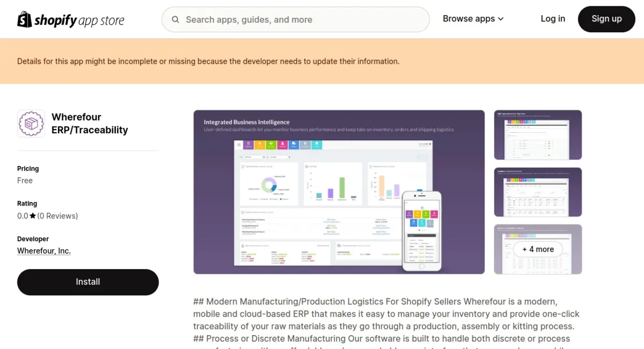Focus the Search apps, guides, and more field
This screenshot has height=349, width=644.
(x=301, y=20)
